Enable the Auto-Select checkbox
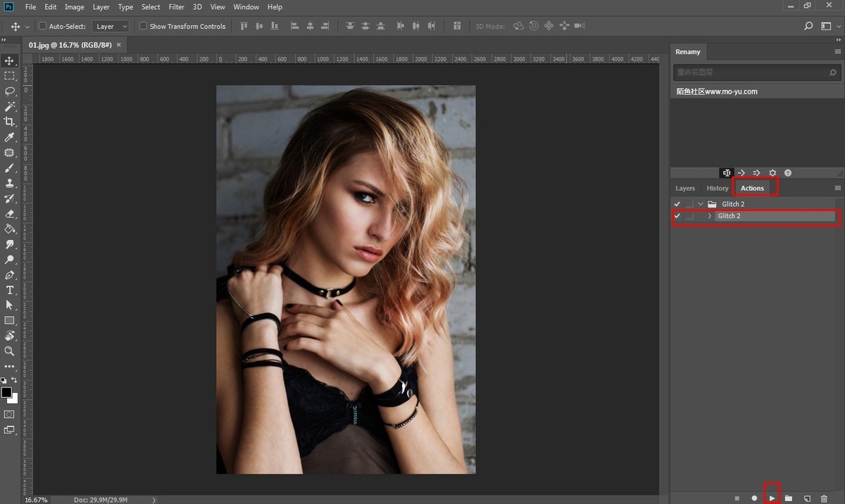This screenshot has height=504, width=845. tap(42, 26)
